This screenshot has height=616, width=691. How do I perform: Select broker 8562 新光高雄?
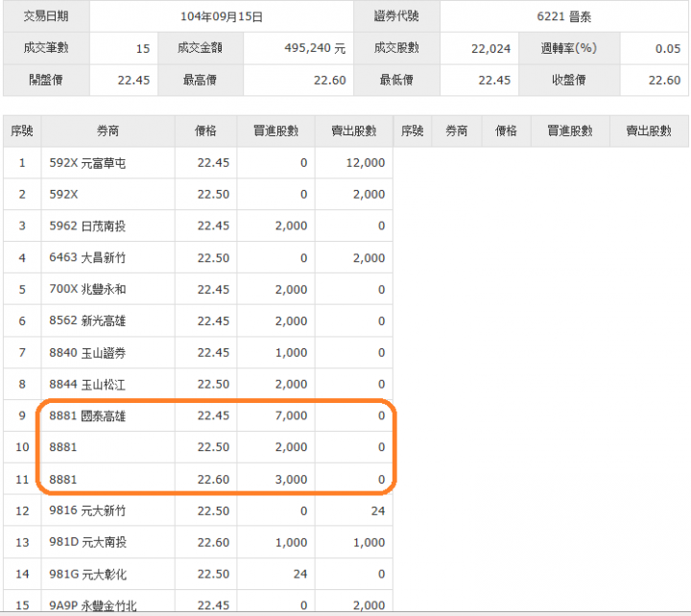click(x=87, y=320)
